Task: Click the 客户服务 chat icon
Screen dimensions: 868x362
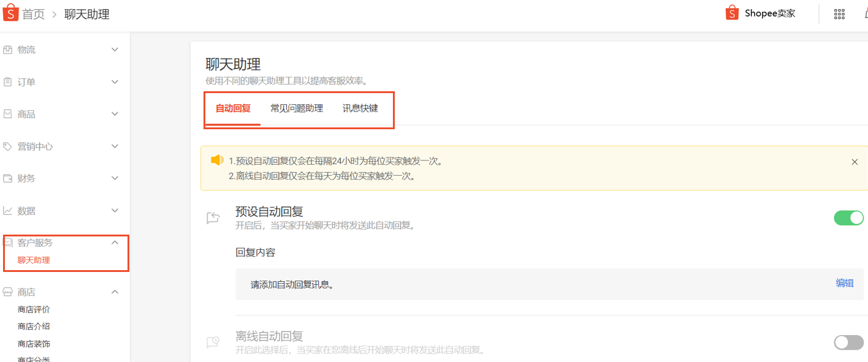Action: [9, 243]
